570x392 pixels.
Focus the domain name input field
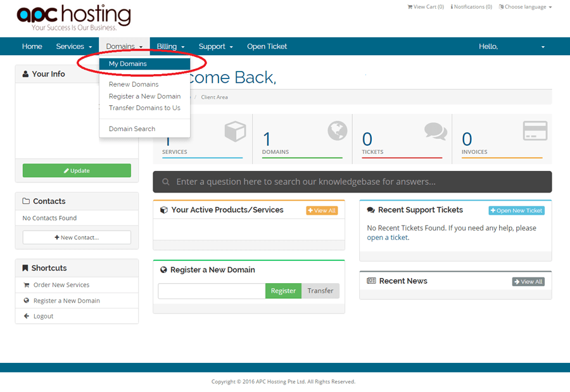[212, 291]
